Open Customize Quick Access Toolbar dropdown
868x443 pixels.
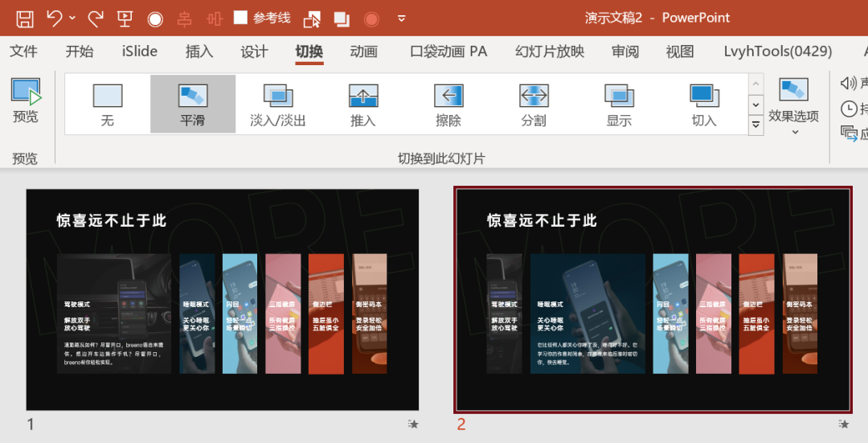coord(402,18)
